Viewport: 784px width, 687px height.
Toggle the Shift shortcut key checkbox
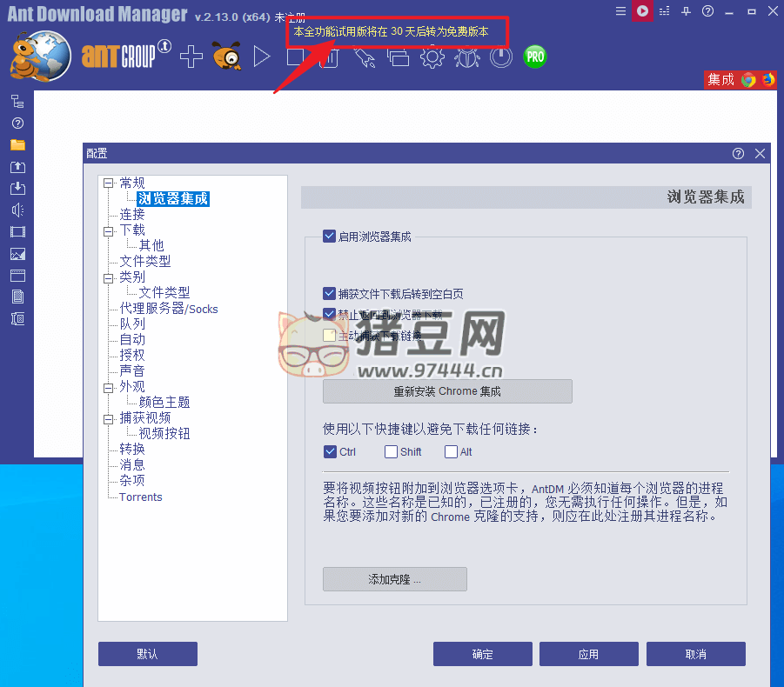[392, 451]
